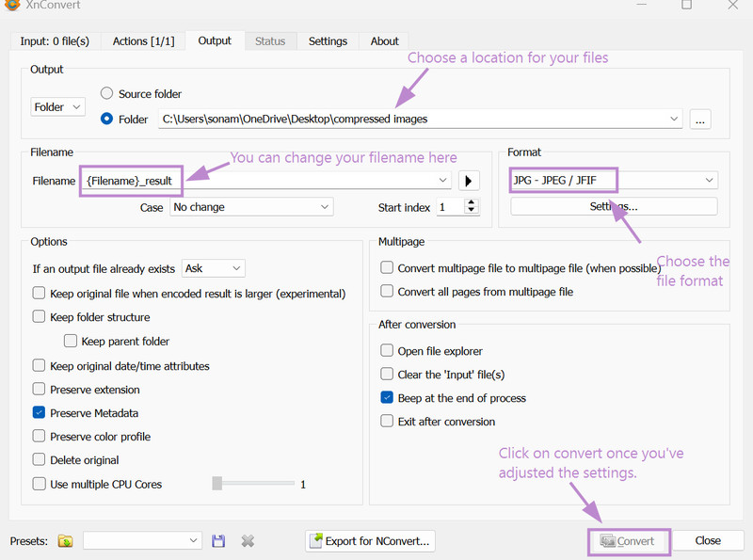
Task: Enable Use multiple CPU Cores
Action: [39, 484]
